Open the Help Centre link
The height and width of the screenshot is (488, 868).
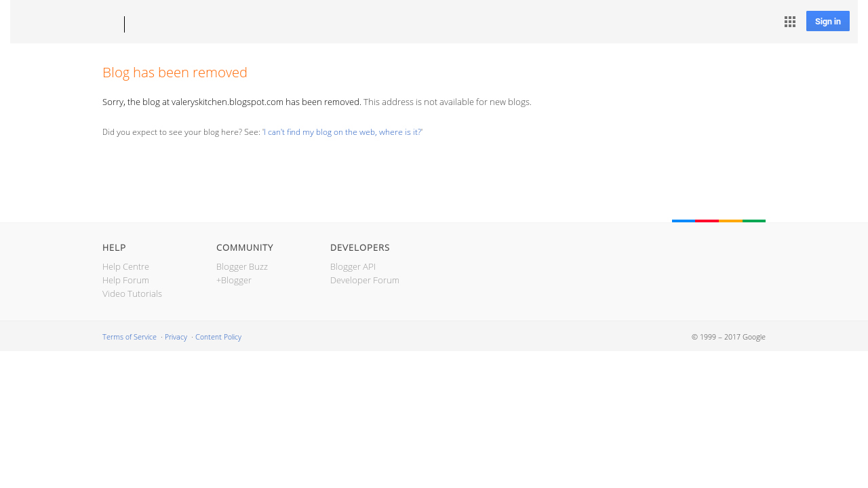125,266
